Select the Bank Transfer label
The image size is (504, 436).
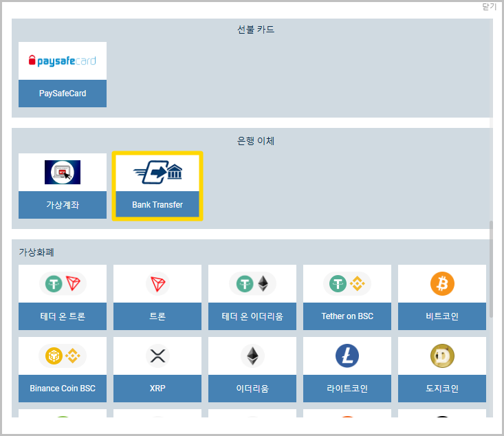click(x=157, y=205)
